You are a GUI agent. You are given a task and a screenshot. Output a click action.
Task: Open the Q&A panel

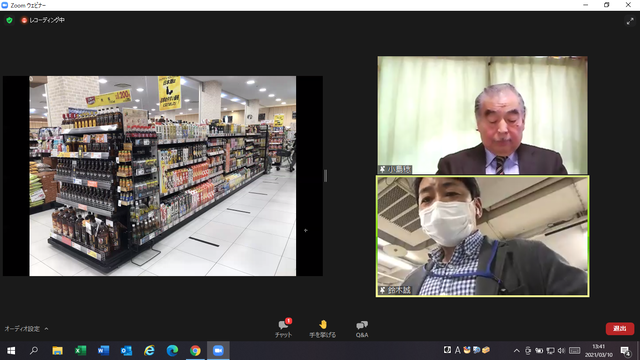[x=362, y=329]
